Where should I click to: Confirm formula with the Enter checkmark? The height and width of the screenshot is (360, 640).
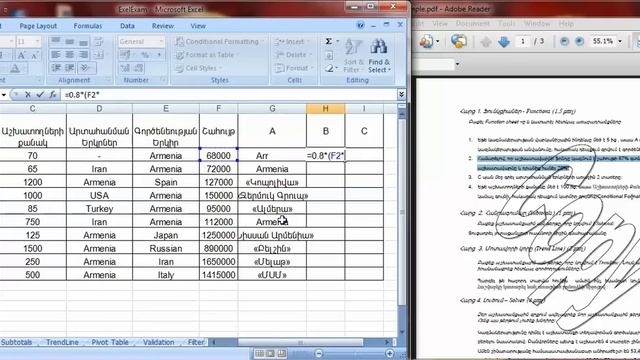tap(40, 95)
